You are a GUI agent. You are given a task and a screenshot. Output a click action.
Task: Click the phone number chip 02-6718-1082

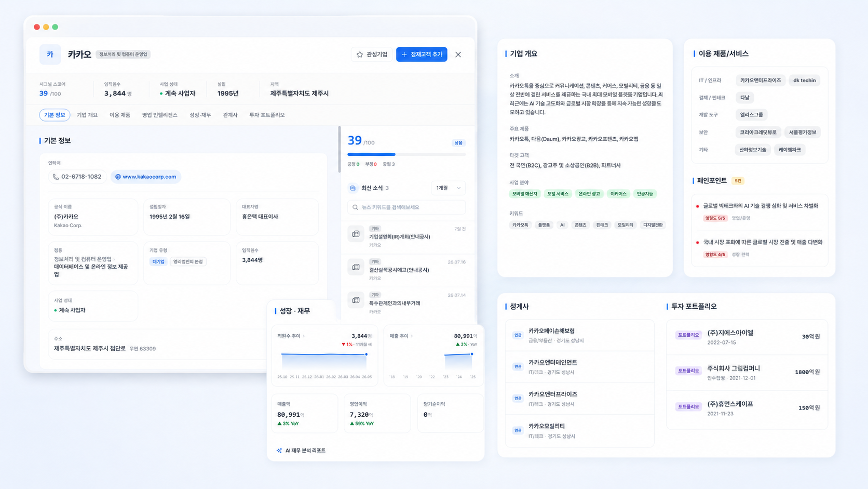tap(77, 177)
